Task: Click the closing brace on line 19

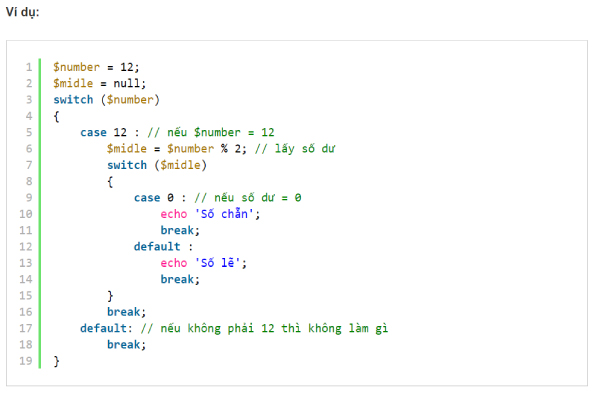Action: coord(57,361)
